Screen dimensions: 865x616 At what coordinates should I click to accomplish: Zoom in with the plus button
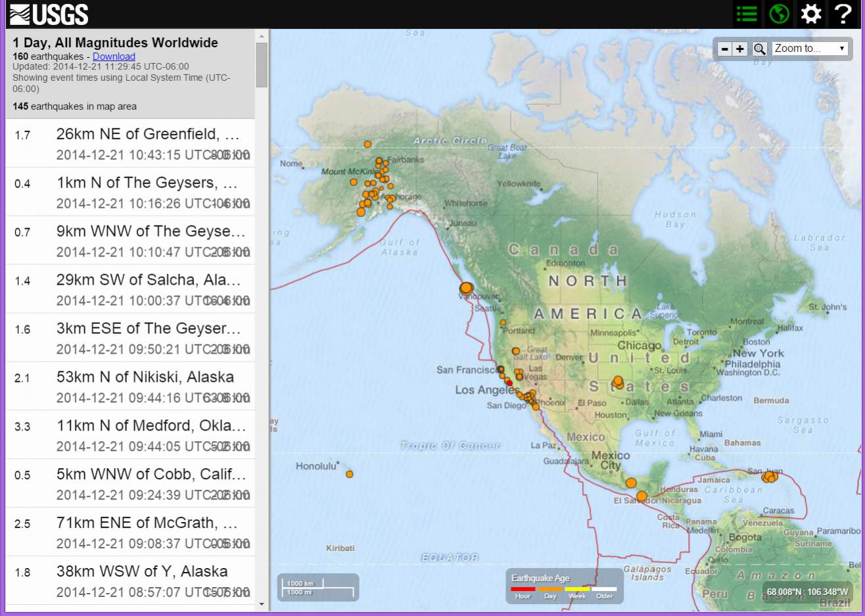pyautogui.click(x=740, y=49)
